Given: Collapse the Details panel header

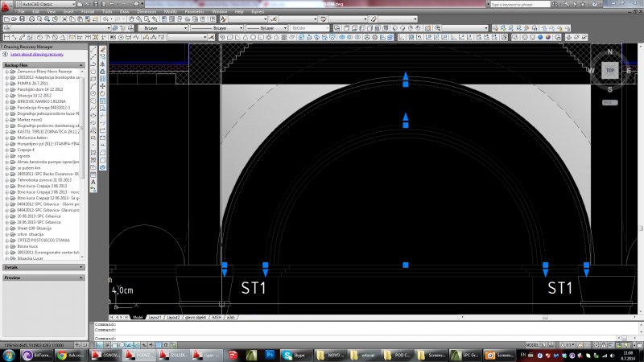Looking at the screenshot, I should 44,267.
